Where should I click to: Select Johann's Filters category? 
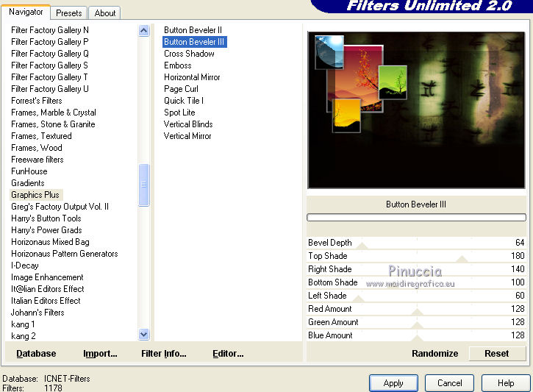(x=37, y=313)
